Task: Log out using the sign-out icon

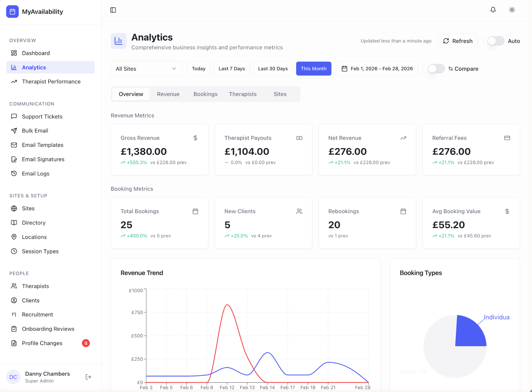Action: 88,377
